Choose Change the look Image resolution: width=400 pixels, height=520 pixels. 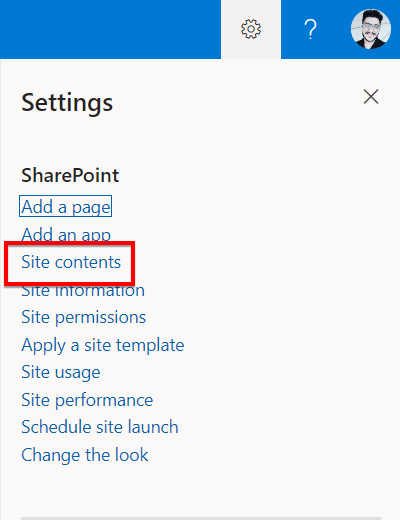(85, 455)
